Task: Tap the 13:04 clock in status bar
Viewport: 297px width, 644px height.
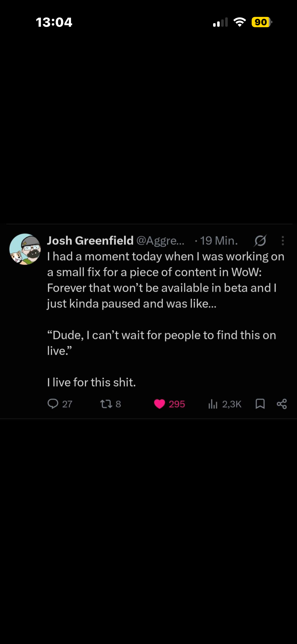Action: coord(54,22)
